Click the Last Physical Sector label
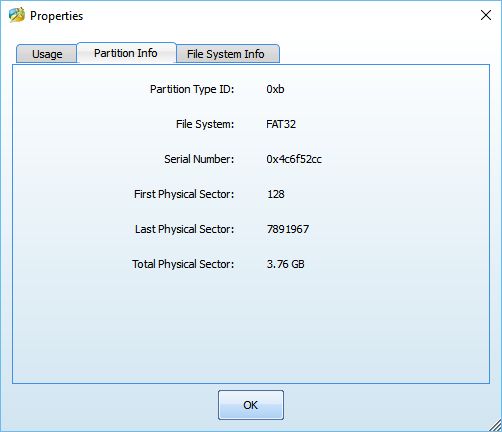502x432 pixels. point(184,229)
